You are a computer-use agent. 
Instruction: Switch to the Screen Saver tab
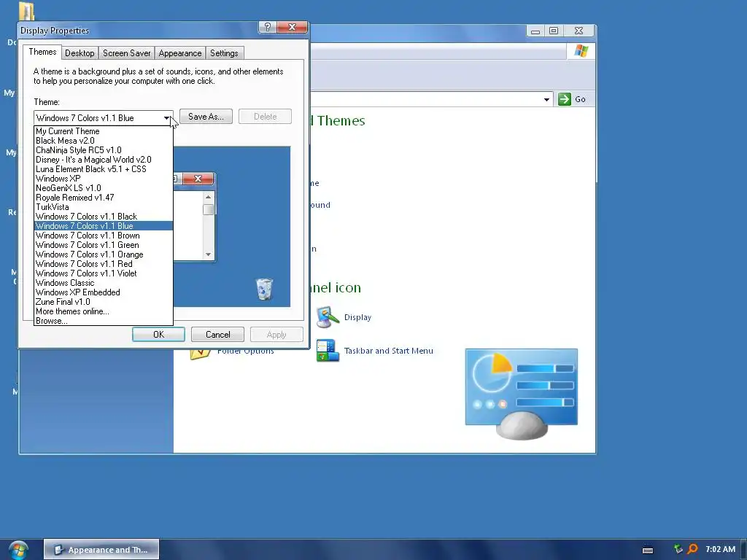(127, 52)
